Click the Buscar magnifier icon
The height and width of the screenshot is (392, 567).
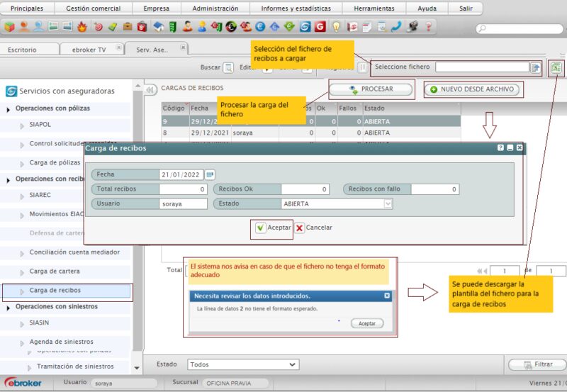coord(228,67)
